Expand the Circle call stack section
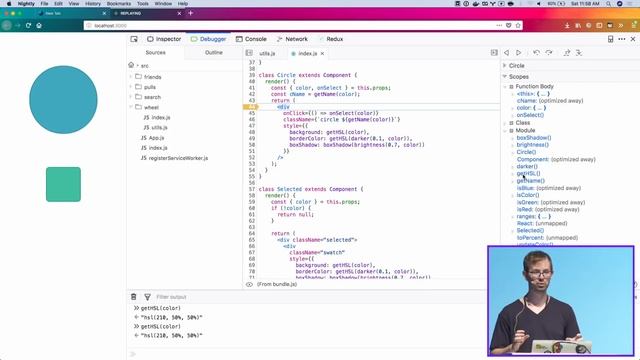Screen dimensions: 640x360 pos(505,65)
